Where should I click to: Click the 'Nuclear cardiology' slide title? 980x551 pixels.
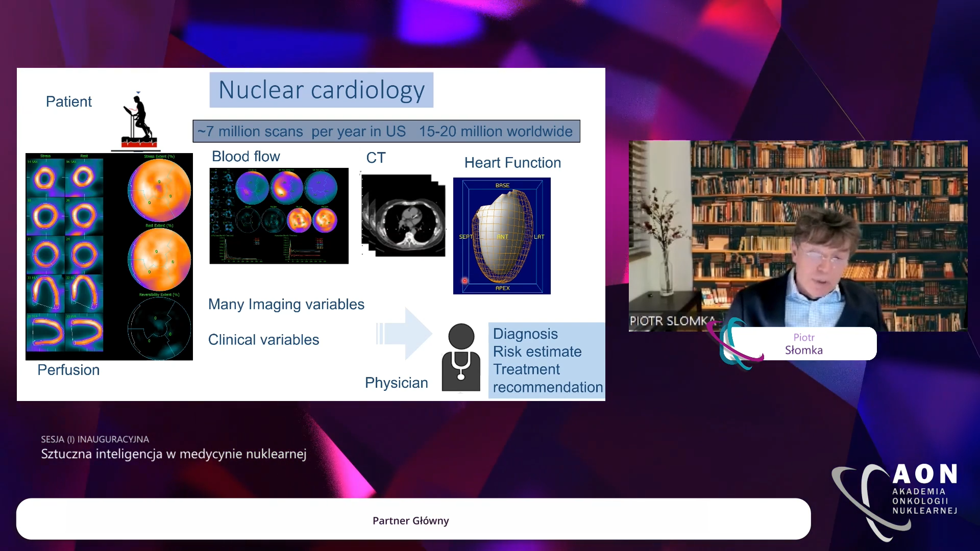pyautogui.click(x=322, y=90)
